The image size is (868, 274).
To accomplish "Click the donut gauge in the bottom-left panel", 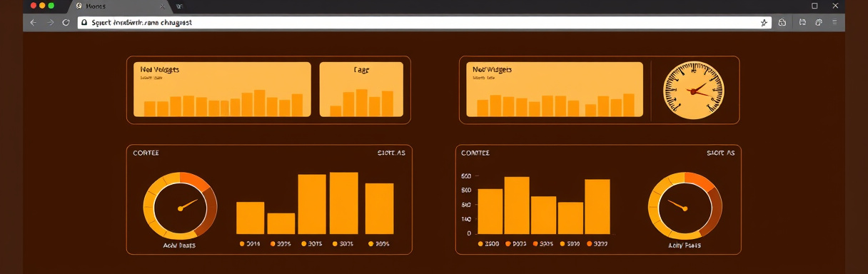I will pyautogui.click(x=180, y=206).
